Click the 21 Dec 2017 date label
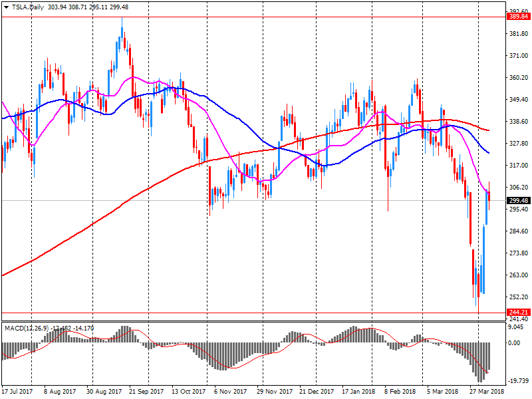The image size is (532, 399). click(x=317, y=392)
